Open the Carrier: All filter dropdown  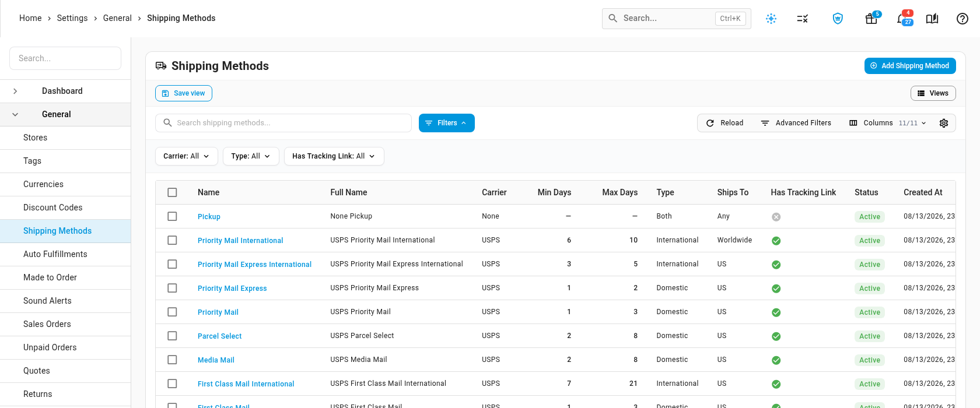pyautogui.click(x=187, y=156)
